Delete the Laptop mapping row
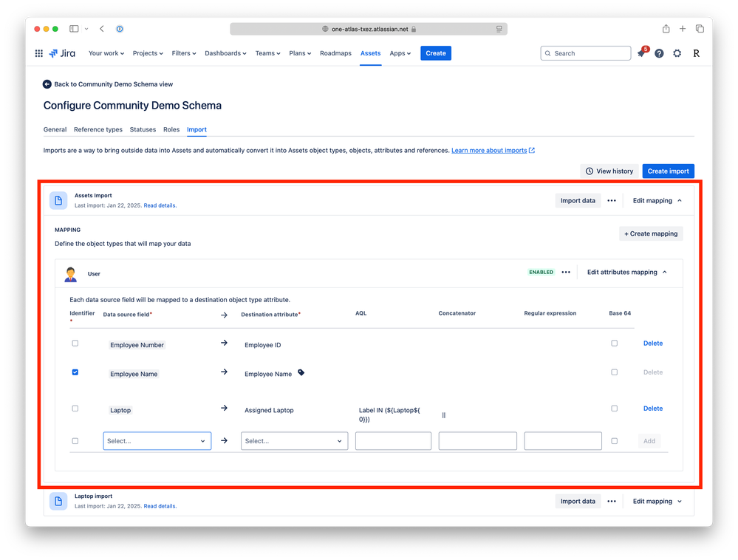This screenshot has width=738, height=560. (x=653, y=409)
